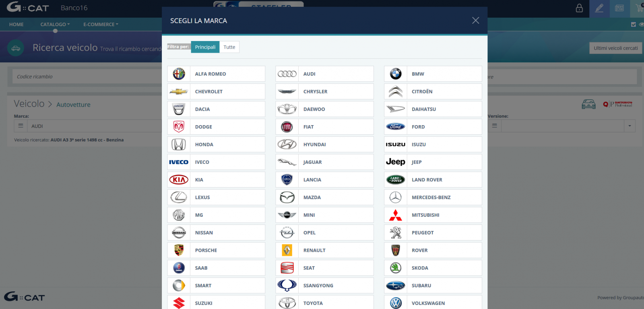The height and width of the screenshot is (309, 644).
Task: Choose the Honda H logo
Action: [179, 144]
